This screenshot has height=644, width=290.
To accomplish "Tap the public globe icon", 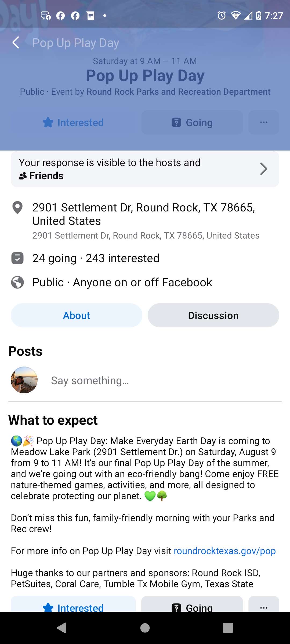I will [17, 282].
